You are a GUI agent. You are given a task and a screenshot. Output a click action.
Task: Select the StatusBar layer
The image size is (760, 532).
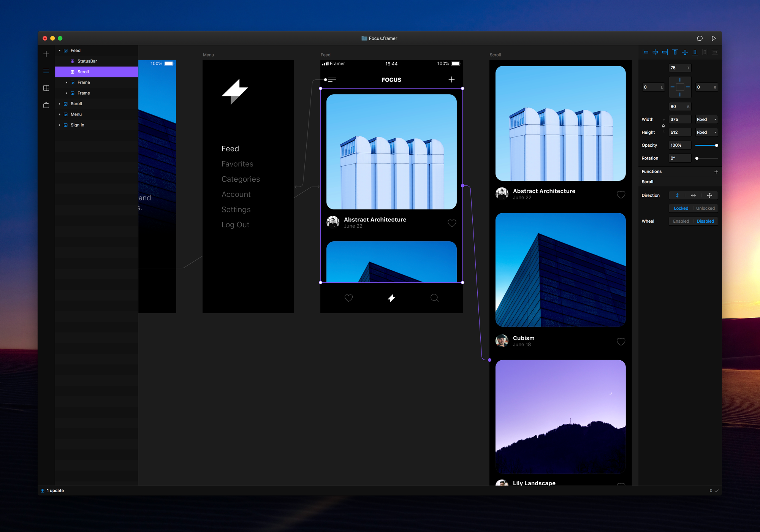(x=87, y=61)
